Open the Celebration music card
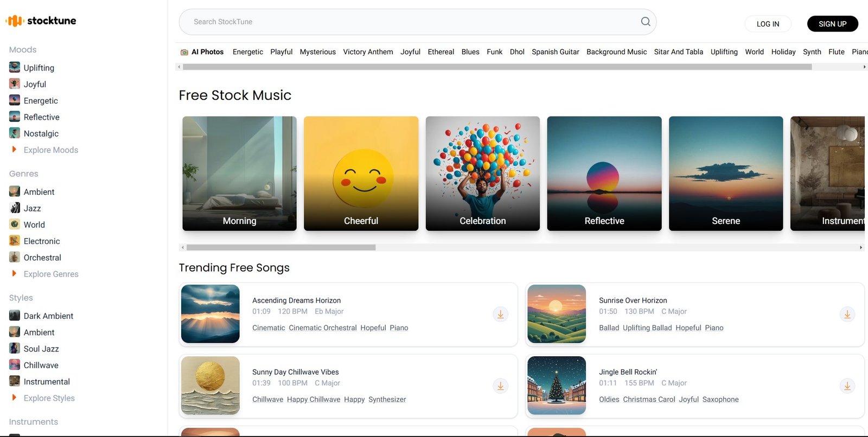 pyautogui.click(x=482, y=173)
